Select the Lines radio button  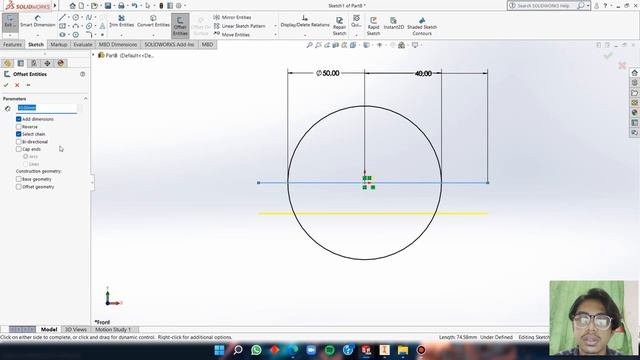[26, 164]
